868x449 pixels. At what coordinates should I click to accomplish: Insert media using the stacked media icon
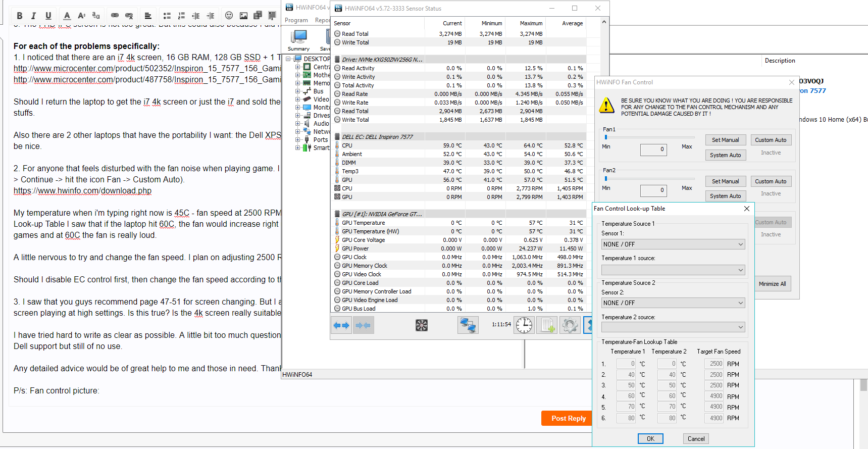[258, 16]
